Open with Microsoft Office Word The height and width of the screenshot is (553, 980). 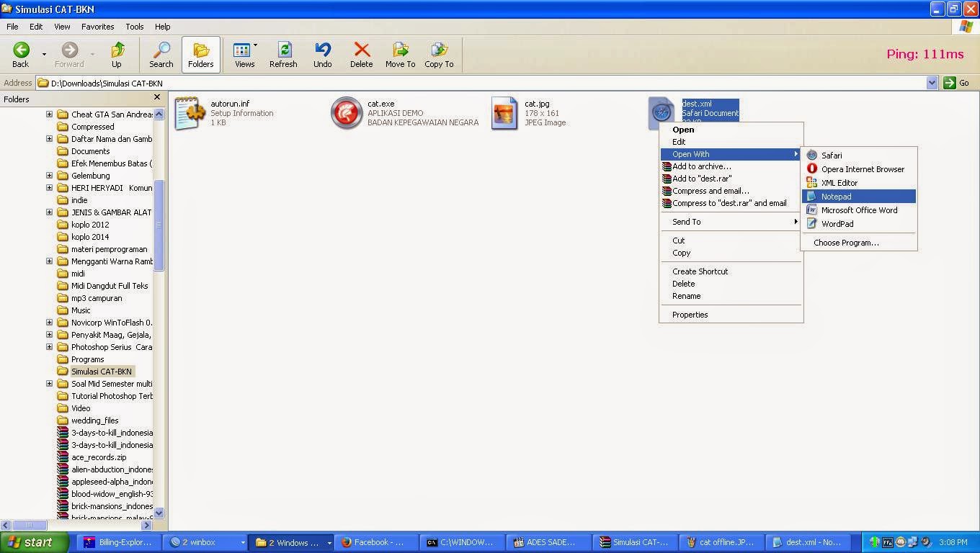859,210
